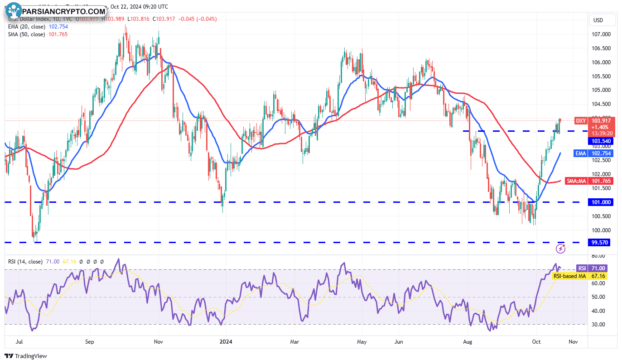Viewport: 622px width, 364px height.
Task: Select the EMA (20, close) legend
Action: point(27,27)
